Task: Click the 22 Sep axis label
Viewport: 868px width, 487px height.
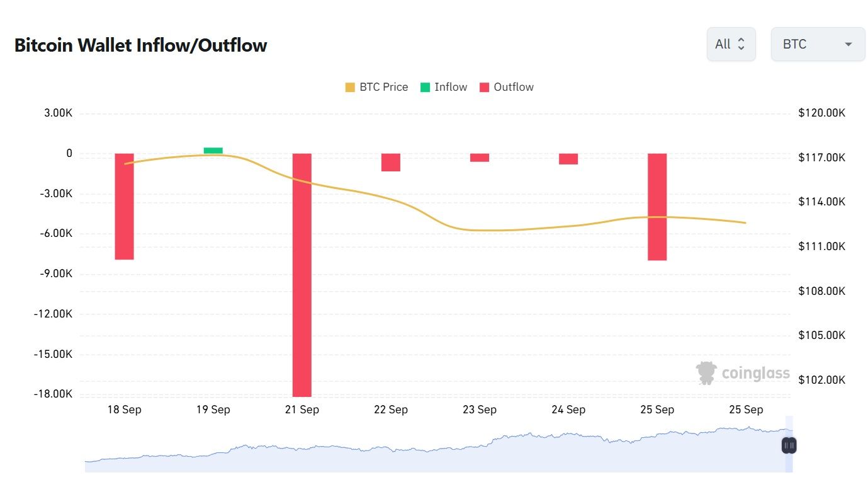Action: pyautogui.click(x=390, y=410)
